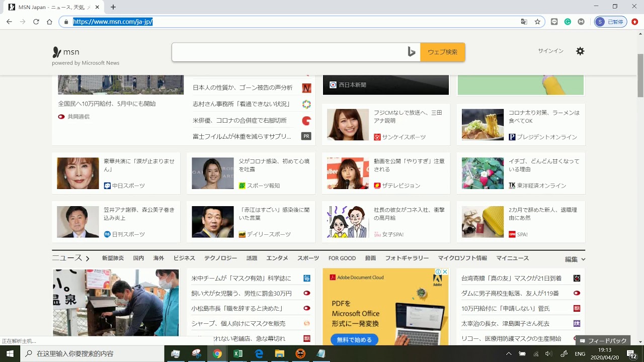Viewport: 644px width, 362px height.
Task: Click the ENG input language indicator
Action: tap(580, 353)
